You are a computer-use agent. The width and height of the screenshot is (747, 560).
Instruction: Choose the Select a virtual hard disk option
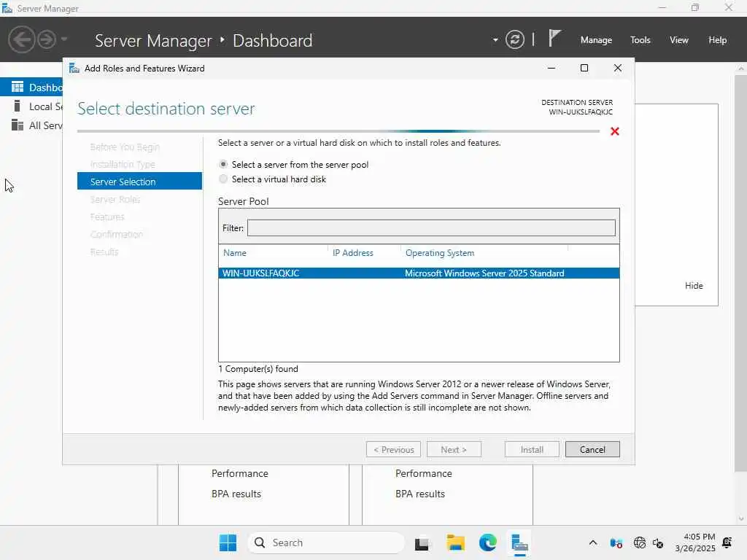[x=223, y=179]
